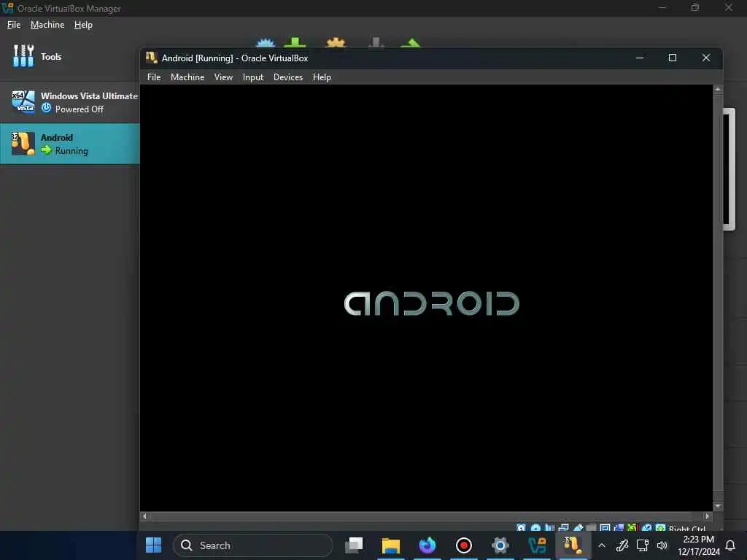Screen dimensions: 747x560
Task: Click the blue New machine toolbar icon
Action: 266,42
